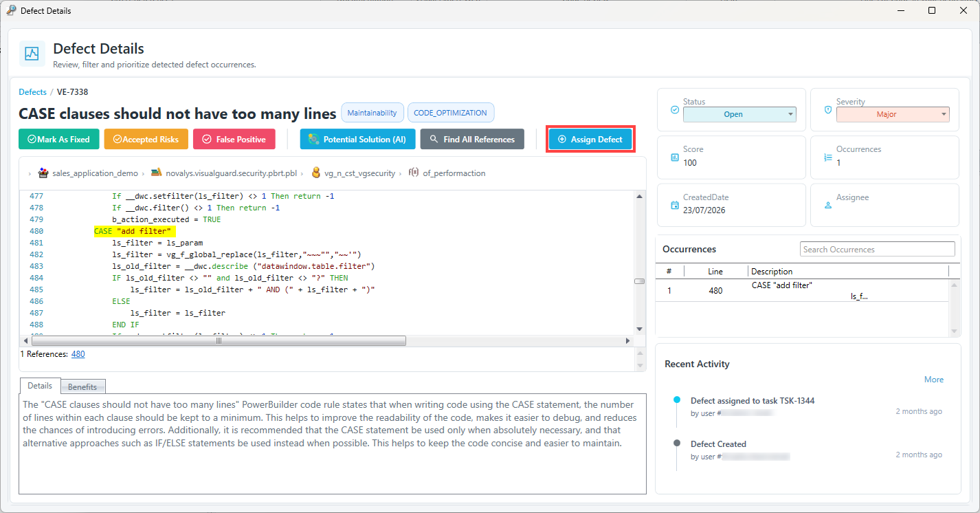
Task: Click the CreatedDate calendar icon
Action: click(x=674, y=206)
